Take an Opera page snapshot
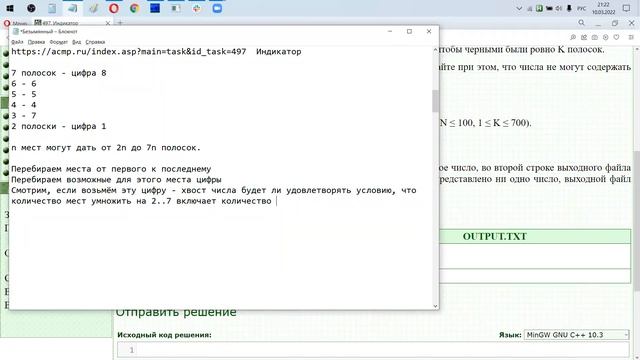 point(595,37)
